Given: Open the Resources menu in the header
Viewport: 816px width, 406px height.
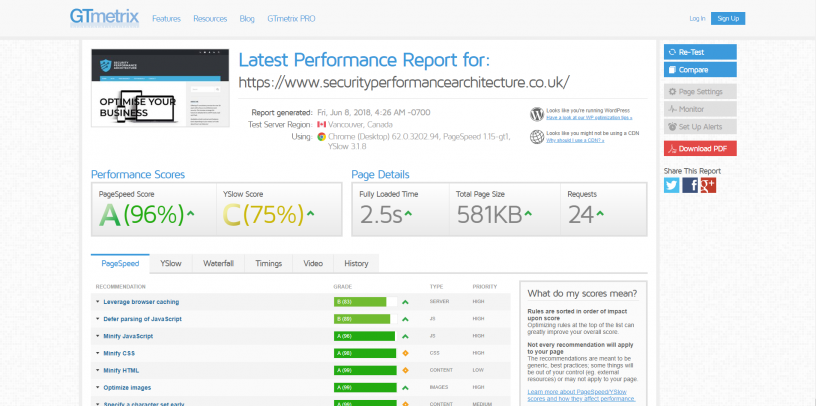Looking at the screenshot, I should click(210, 18).
